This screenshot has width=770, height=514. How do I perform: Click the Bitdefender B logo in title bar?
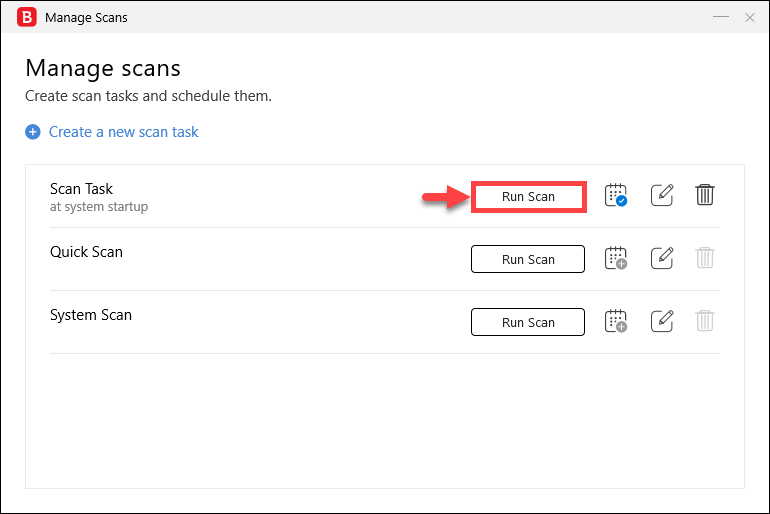27,17
